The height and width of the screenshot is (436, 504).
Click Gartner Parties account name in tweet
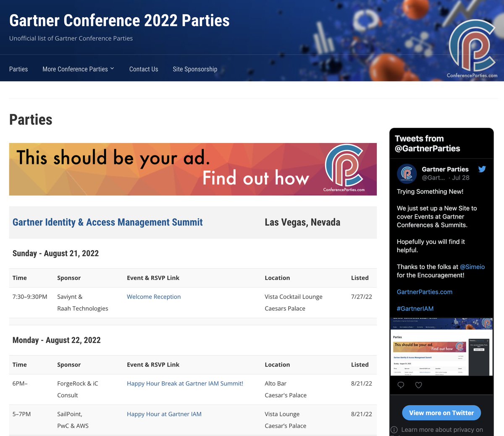445,169
